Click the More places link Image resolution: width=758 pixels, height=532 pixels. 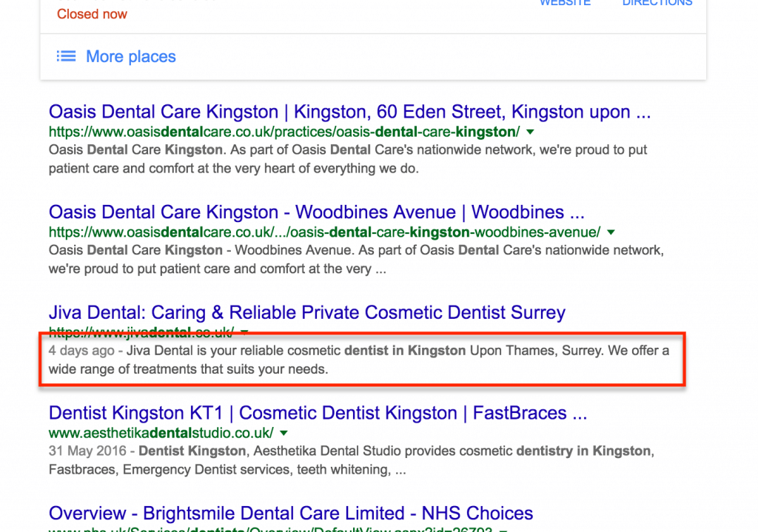[x=130, y=56]
